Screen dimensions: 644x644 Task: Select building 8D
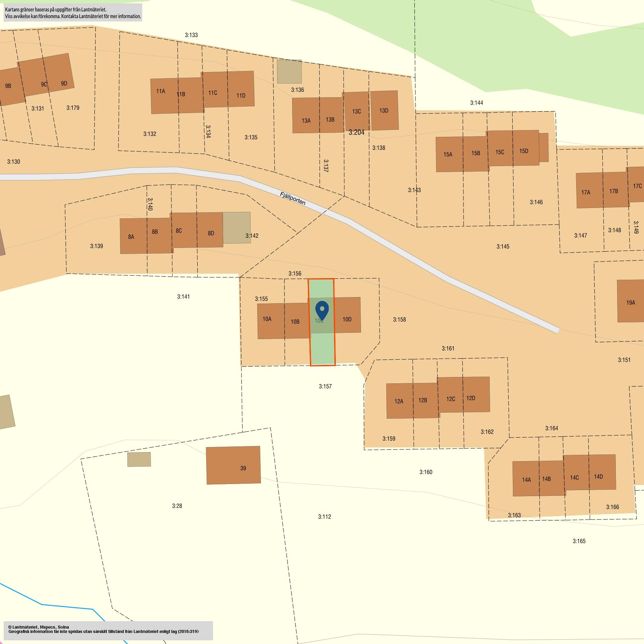pyautogui.click(x=210, y=230)
